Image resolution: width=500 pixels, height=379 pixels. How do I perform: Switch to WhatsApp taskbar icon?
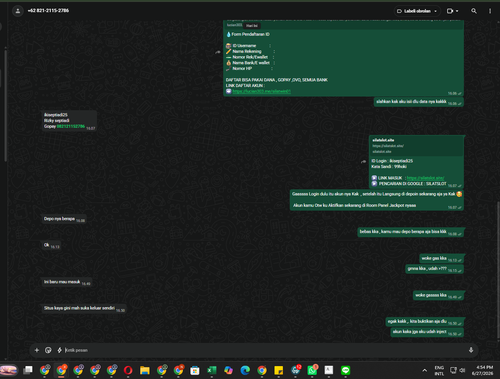[x=312, y=370]
